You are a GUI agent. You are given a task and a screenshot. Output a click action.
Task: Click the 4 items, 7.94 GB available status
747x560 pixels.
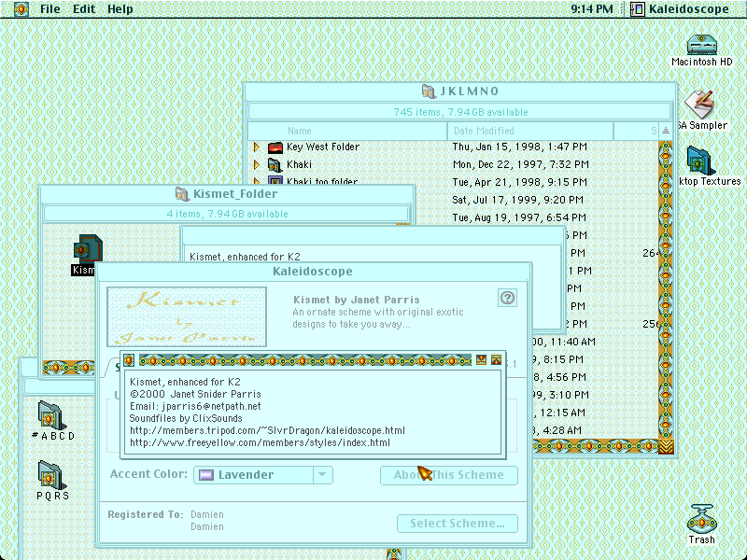[227, 215]
